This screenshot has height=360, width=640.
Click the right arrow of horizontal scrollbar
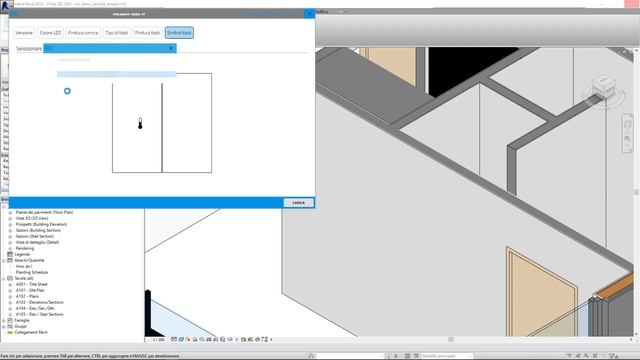(631, 340)
